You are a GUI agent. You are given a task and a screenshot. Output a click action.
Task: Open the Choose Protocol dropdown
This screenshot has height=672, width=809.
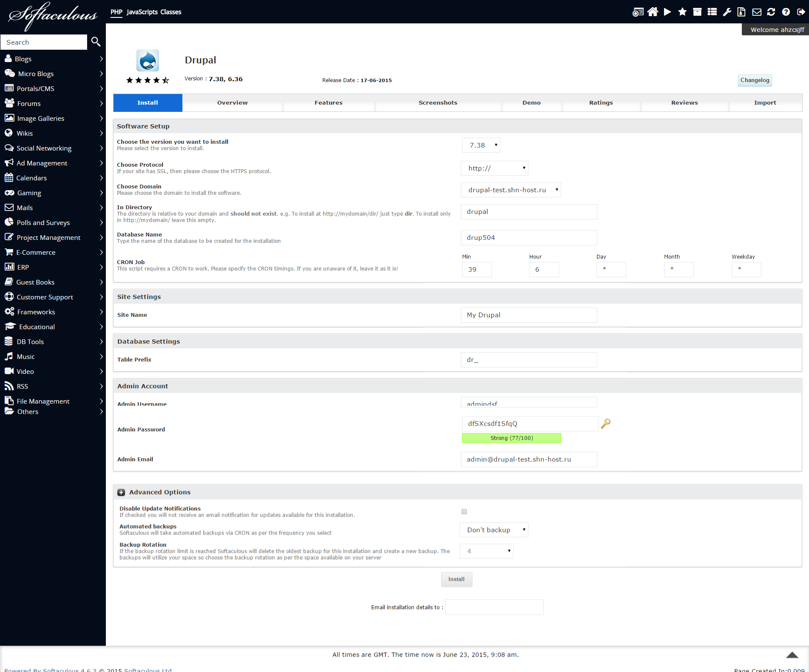pyautogui.click(x=494, y=168)
